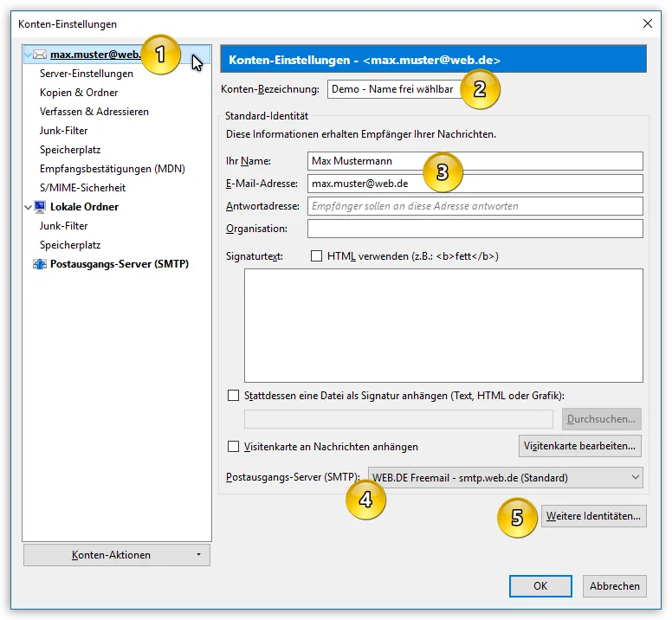672x620 pixels.
Task: Check Stattdessen eine Datei als Signatur anhängen
Action: 233,396
